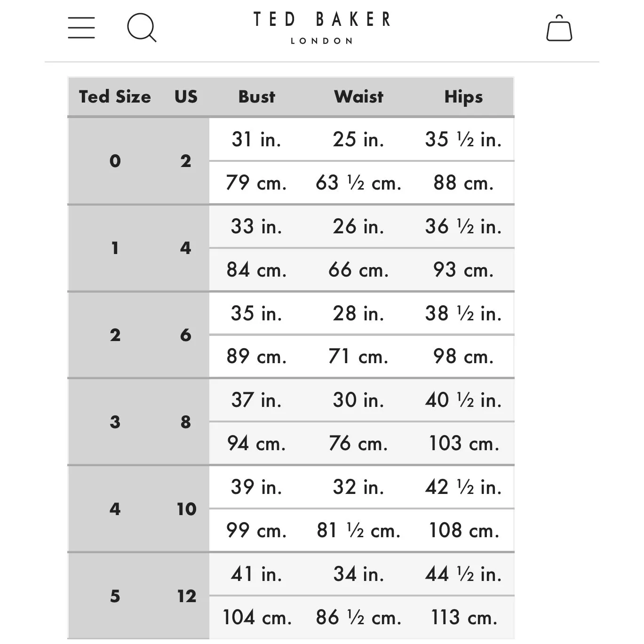Click the US size 12 label

tap(186, 596)
